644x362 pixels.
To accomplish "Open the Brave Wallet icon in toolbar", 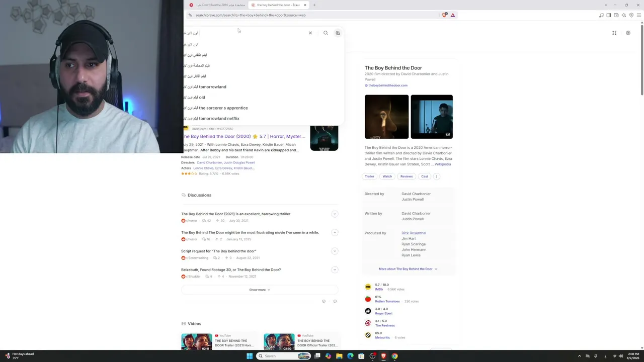I will pyautogui.click(x=616, y=15).
